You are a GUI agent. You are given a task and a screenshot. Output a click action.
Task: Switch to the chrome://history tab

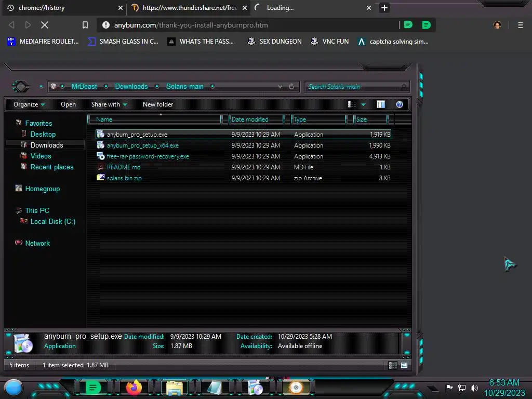64,8
